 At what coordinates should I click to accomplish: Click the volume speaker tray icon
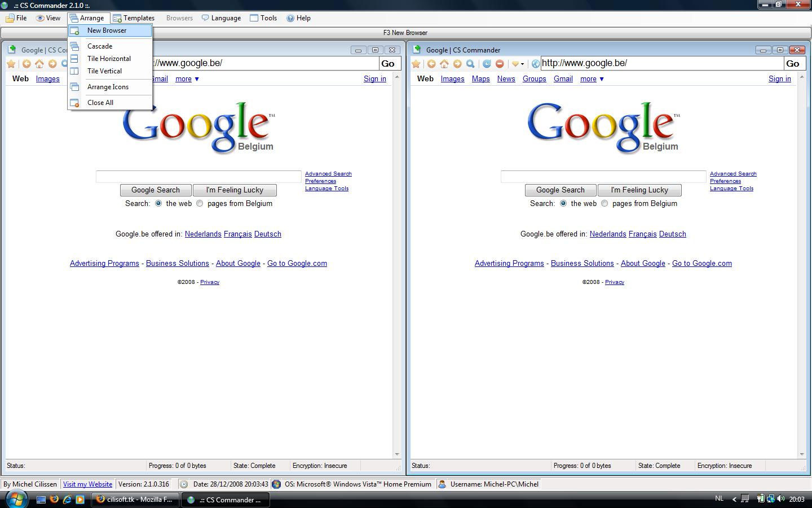(x=781, y=498)
